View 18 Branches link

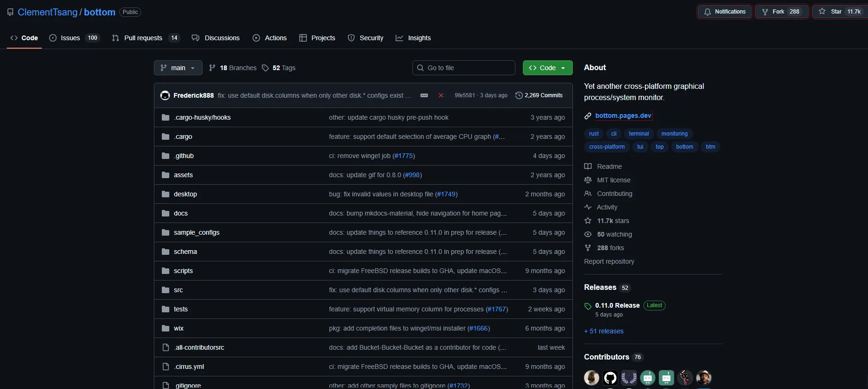232,68
